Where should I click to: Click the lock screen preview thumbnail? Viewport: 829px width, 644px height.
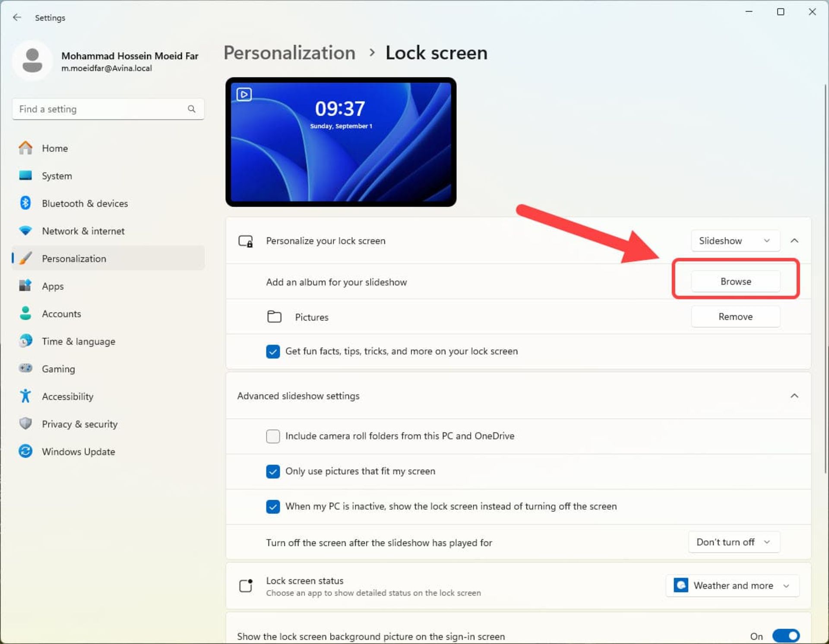[341, 142]
